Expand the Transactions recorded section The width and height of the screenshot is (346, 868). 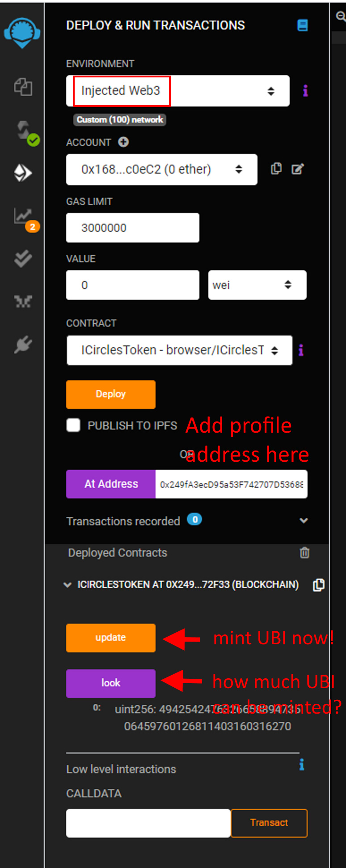[x=304, y=520]
